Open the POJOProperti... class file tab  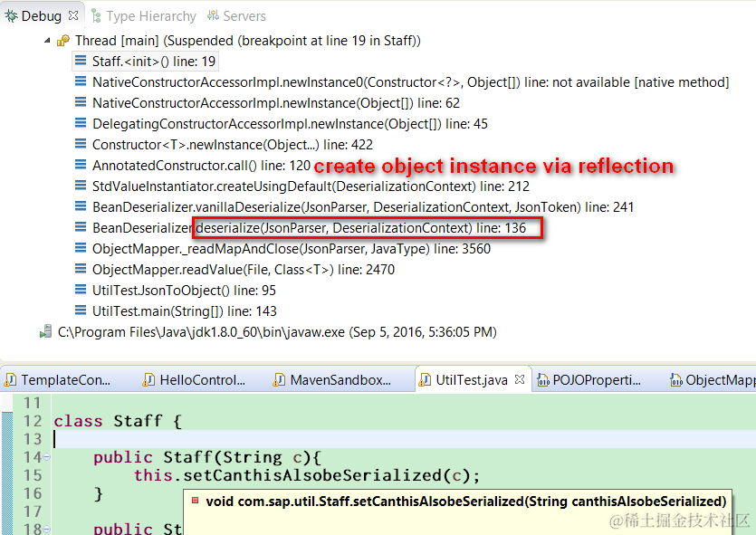tap(589, 380)
